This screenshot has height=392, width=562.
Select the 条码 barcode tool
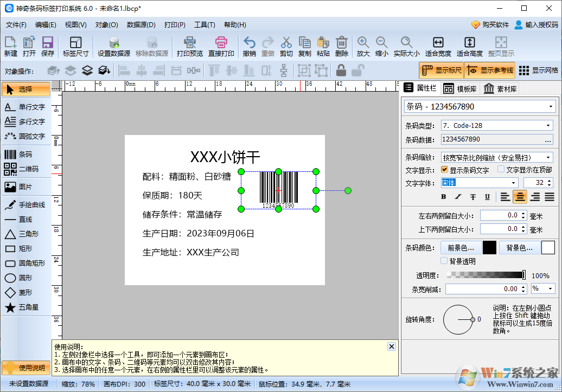[x=25, y=155]
